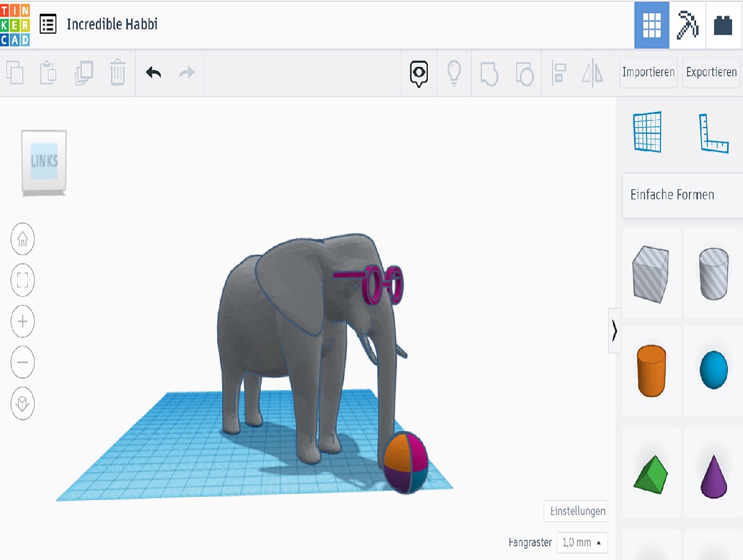This screenshot has height=560, width=743.
Task: Toggle orthographic perspective view button
Action: point(23,404)
